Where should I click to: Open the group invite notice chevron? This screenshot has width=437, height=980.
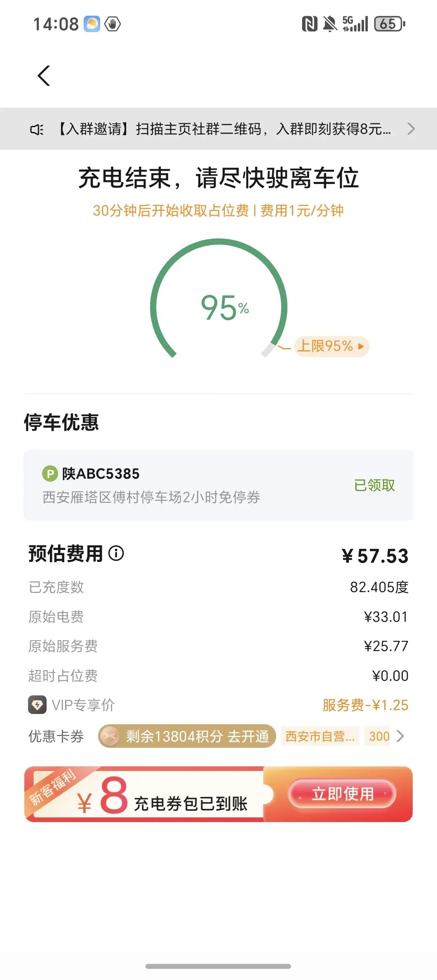pyautogui.click(x=411, y=129)
